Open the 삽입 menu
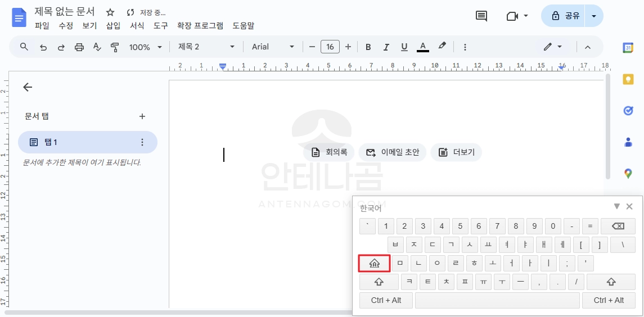644x317 pixels. [113, 26]
